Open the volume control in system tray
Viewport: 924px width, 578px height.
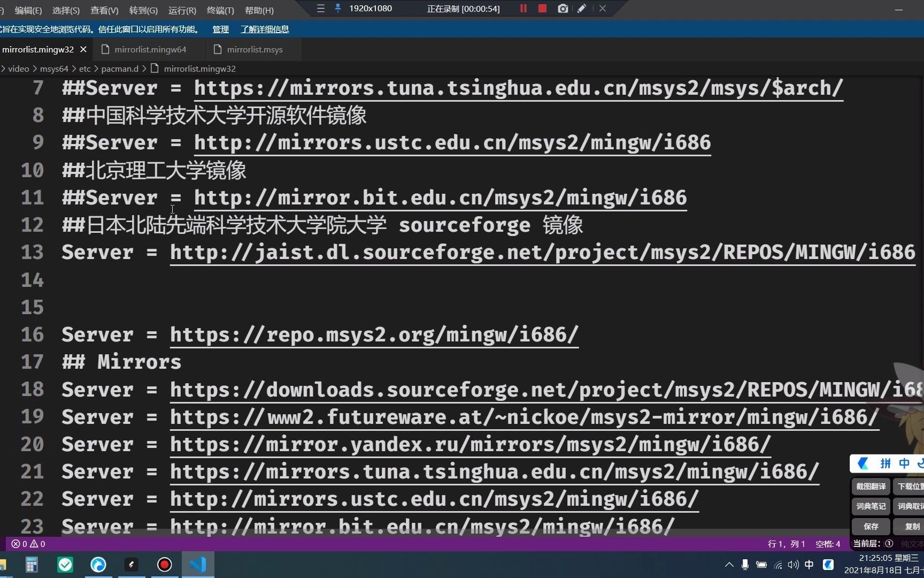click(x=794, y=565)
